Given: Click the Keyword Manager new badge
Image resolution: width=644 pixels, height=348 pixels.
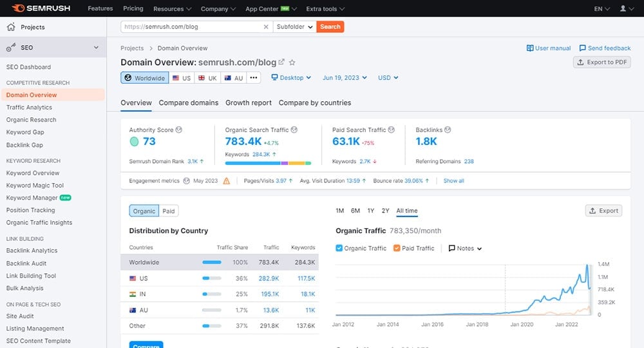Looking at the screenshot, I should tap(65, 198).
